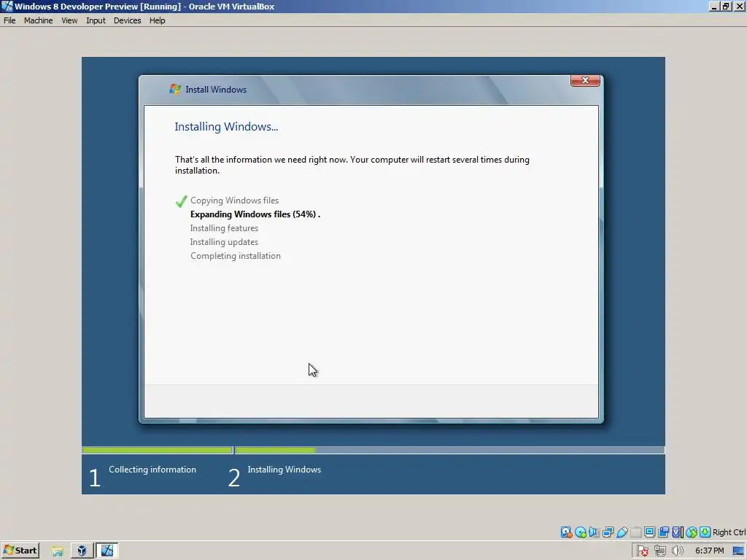The image size is (747, 560).
Task: Minimize the VirtualBox window
Action: (x=713, y=6)
